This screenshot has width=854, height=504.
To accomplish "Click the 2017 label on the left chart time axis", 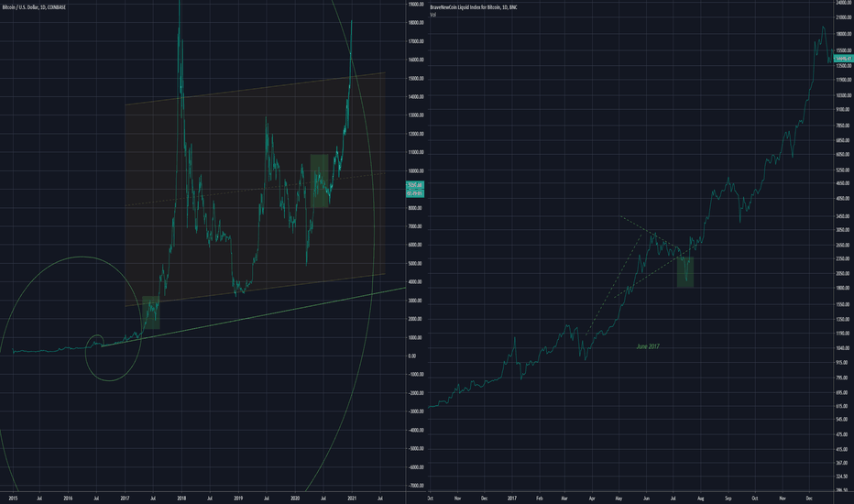I will pyautogui.click(x=125, y=498).
